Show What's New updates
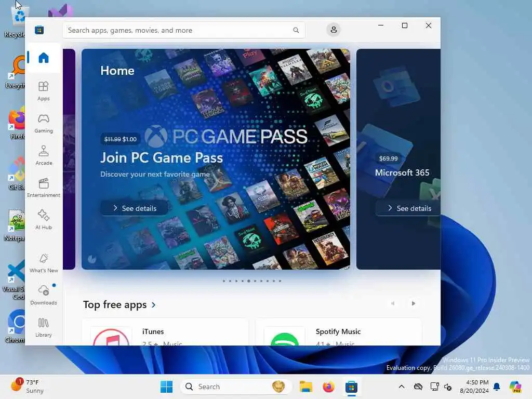The height and width of the screenshot is (399, 532). [x=44, y=263]
